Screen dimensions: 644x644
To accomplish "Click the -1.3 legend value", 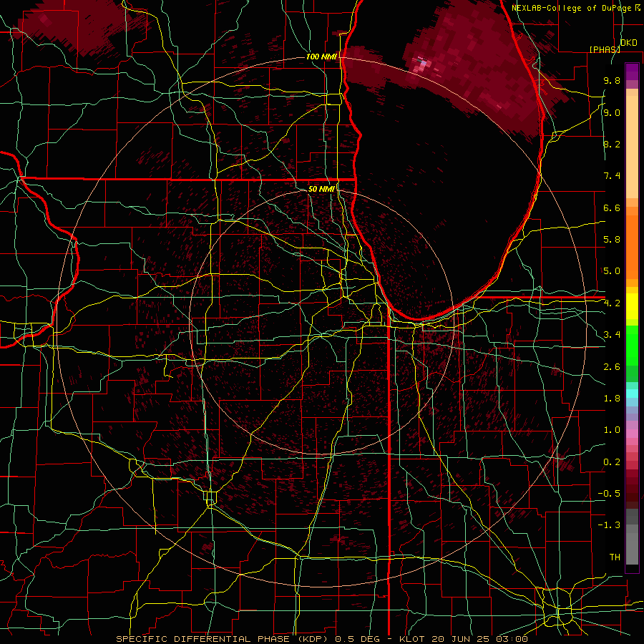I will [609, 525].
